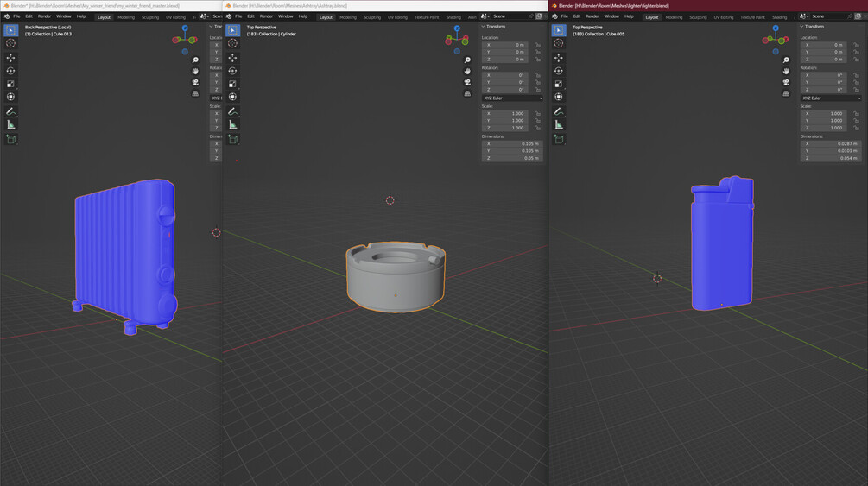Screen dimensions: 868x486
Task: Click the zoom viewport icon in the lighter window
Action: pos(786,60)
